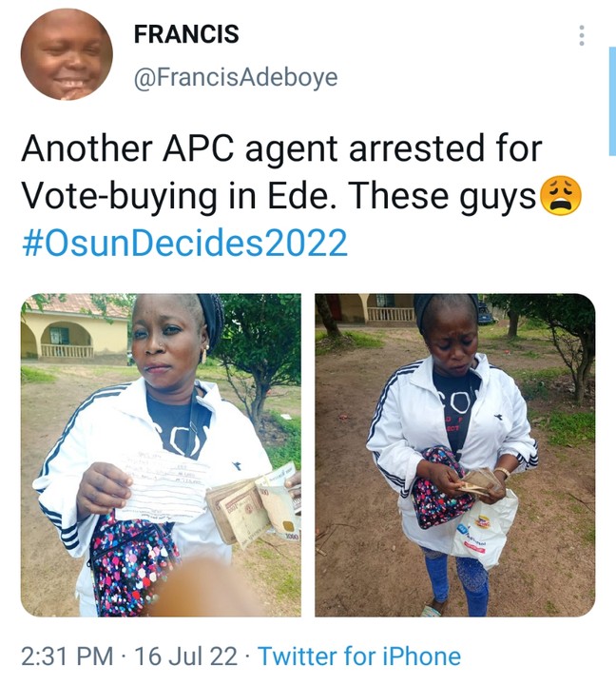Viewport: 616px width, 685px height.
Task: Open Francis's profile picture avatar
Action: pyautogui.click(x=67, y=54)
